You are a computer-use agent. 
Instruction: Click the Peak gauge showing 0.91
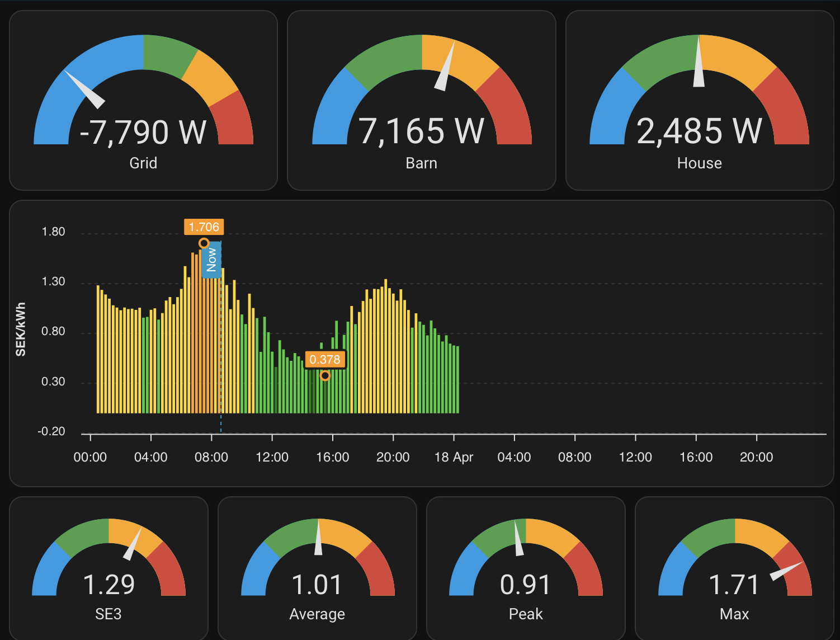pos(525,585)
